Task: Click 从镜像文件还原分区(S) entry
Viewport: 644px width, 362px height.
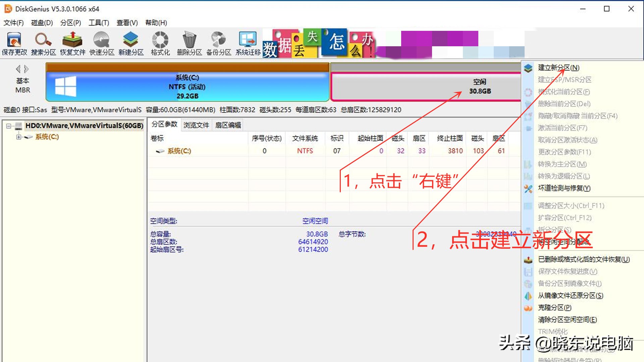Action: pyautogui.click(x=570, y=296)
